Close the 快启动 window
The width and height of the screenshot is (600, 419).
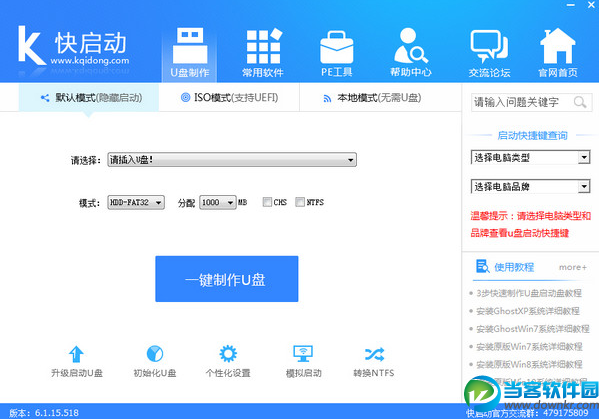(x=591, y=5)
